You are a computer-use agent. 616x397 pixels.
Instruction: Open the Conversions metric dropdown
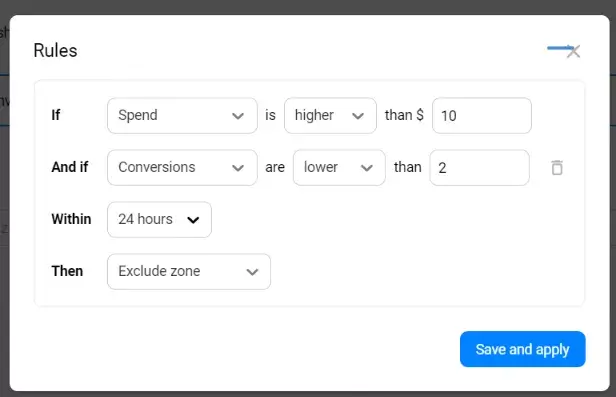click(182, 168)
